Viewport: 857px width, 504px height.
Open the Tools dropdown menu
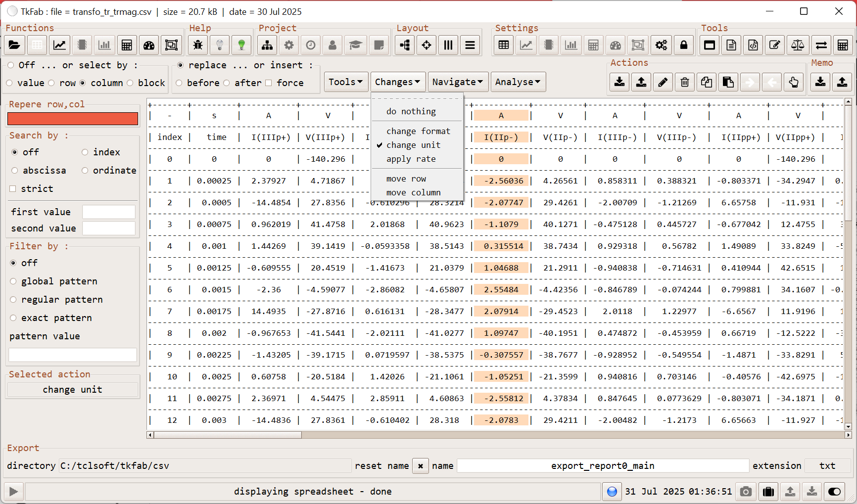(x=345, y=82)
